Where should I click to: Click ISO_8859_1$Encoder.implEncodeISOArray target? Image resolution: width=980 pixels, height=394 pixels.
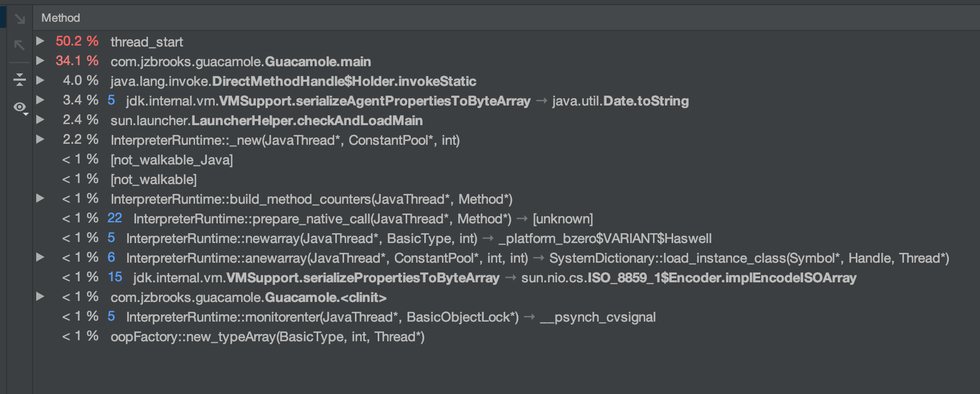[689, 278]
